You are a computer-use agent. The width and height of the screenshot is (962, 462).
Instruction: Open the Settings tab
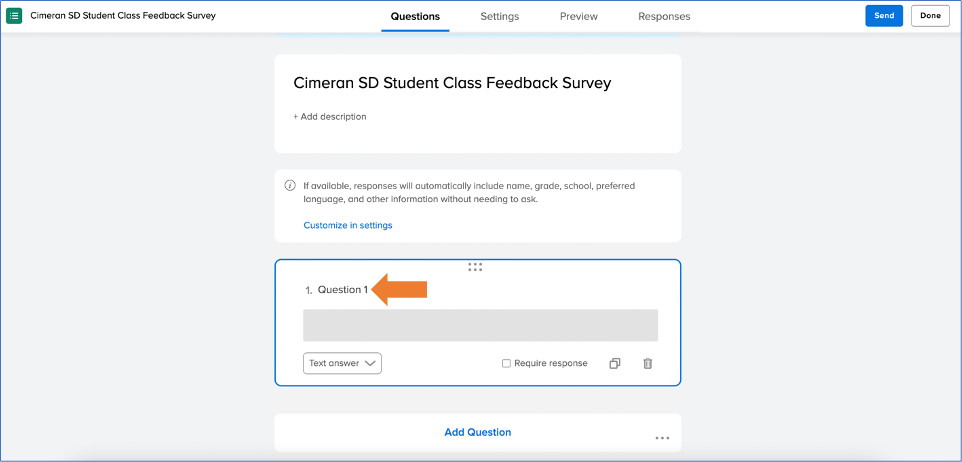(499, 17)
